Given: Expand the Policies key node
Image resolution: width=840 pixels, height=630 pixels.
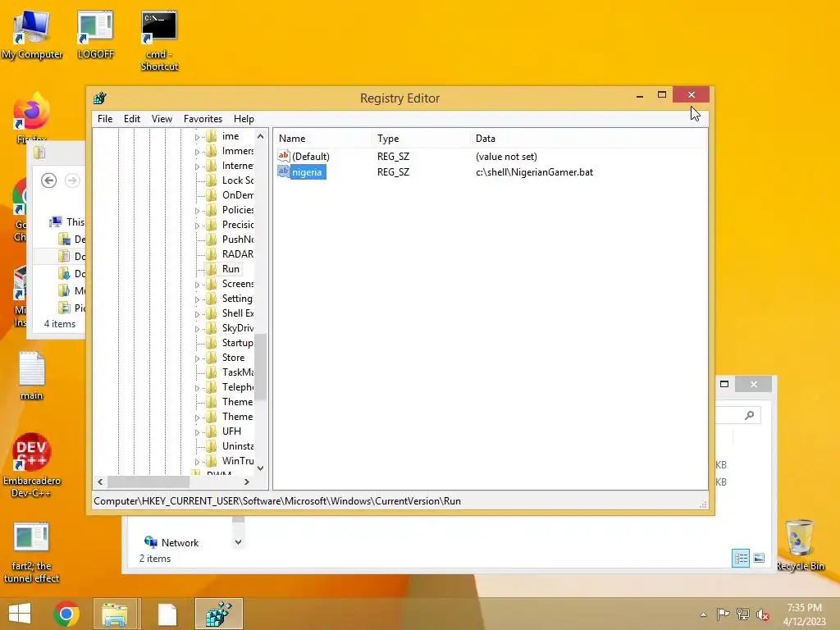Looking at the screenshot, I should point(197,211).
